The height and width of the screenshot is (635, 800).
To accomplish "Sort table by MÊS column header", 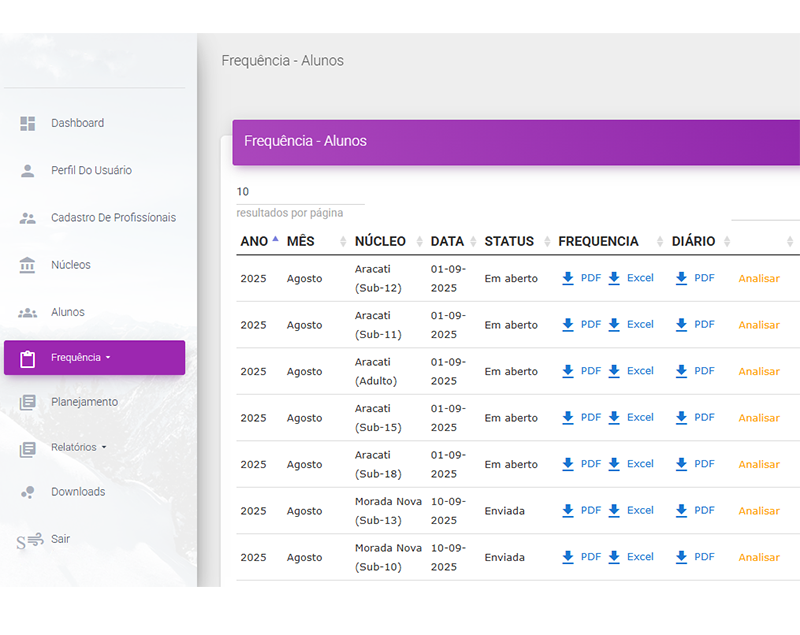I will click(x=301, y=241).
